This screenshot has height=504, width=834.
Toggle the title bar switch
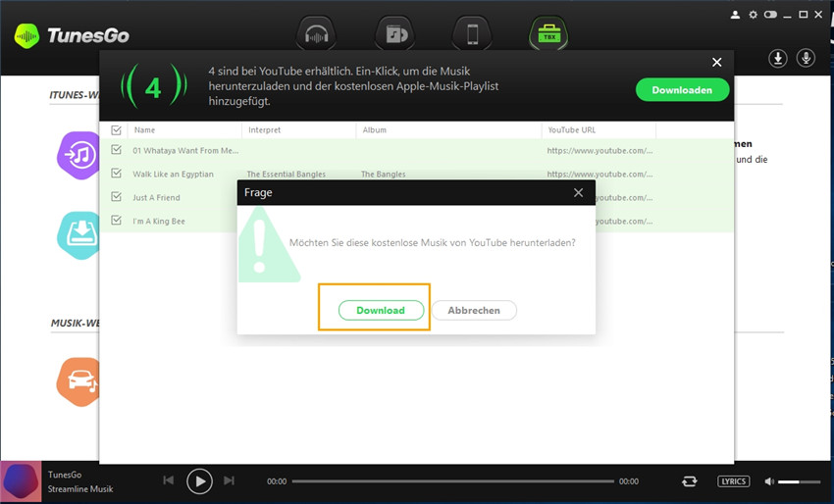770,15
